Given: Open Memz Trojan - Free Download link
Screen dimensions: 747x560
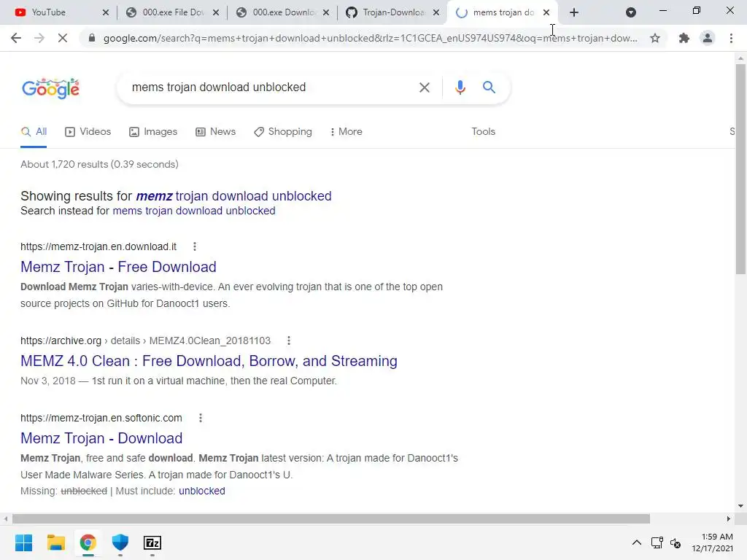Looking at the screenshot, I should pos(118,267).
